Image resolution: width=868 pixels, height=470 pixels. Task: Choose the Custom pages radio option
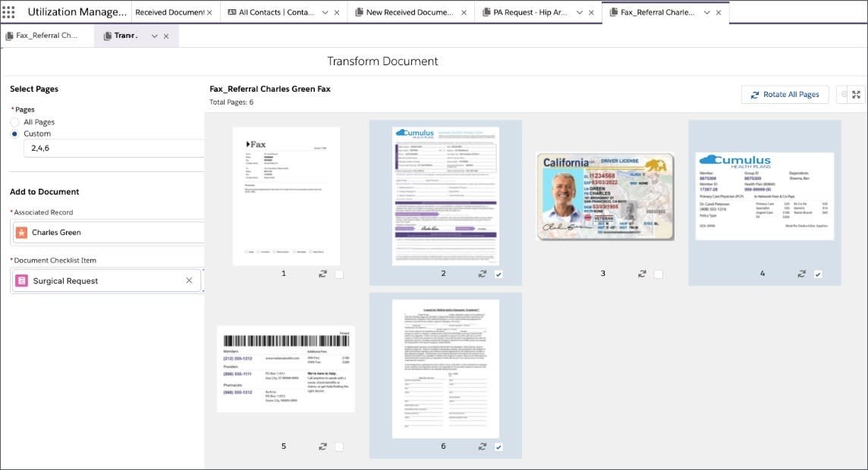pyautogui.click(x=15, y=134)
